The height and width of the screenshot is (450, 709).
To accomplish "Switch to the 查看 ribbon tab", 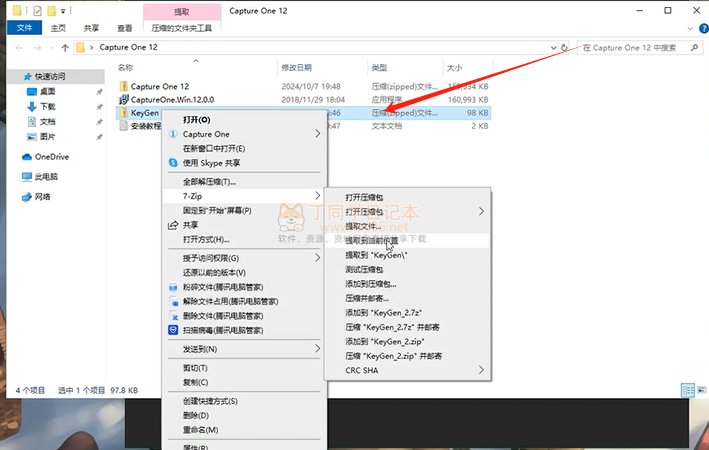I will 124,28.
